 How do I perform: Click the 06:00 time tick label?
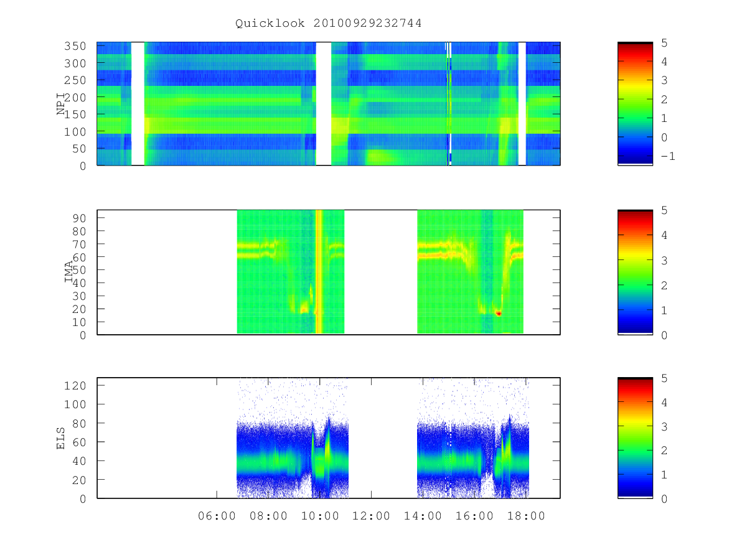tap(217, 516)
